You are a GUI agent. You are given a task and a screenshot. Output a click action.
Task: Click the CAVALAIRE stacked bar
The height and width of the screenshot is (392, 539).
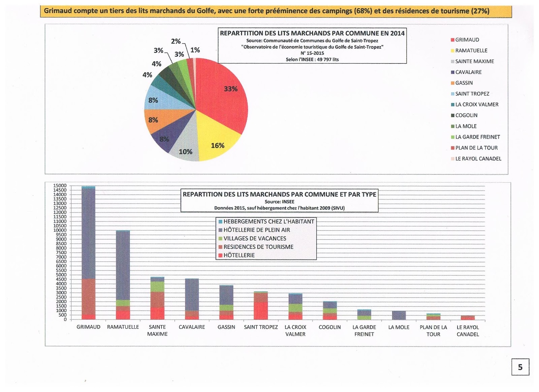192,299
